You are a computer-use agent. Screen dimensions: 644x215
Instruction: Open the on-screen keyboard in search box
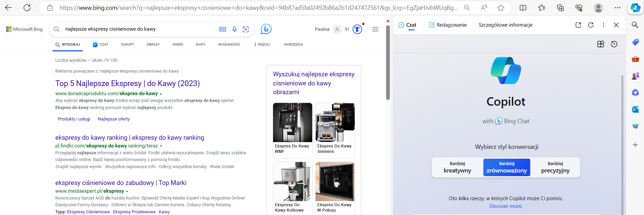click(x=223, y=29)
